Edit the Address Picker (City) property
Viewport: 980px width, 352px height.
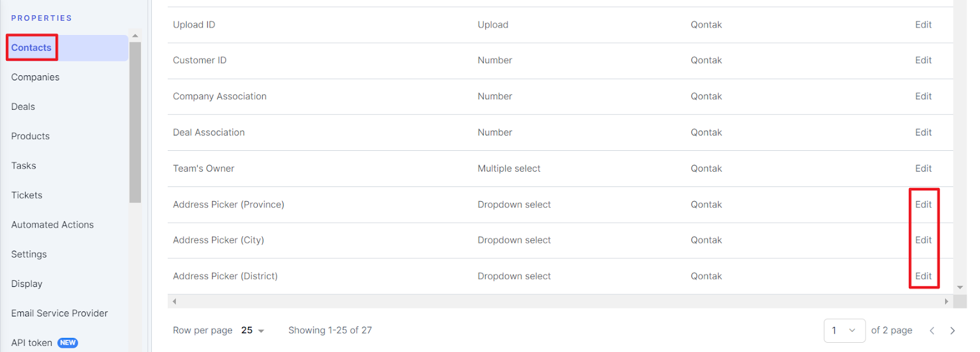pos(923,240)
